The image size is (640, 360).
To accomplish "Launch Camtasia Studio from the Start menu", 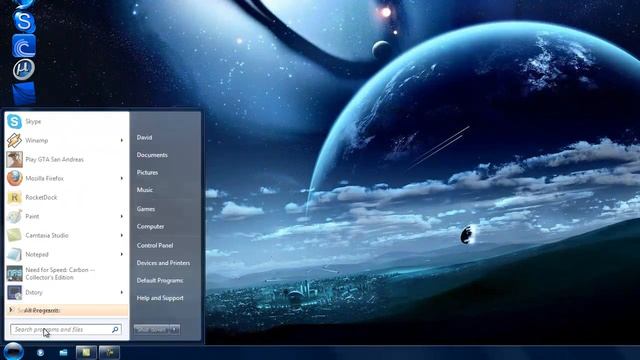I will (66, 236).
